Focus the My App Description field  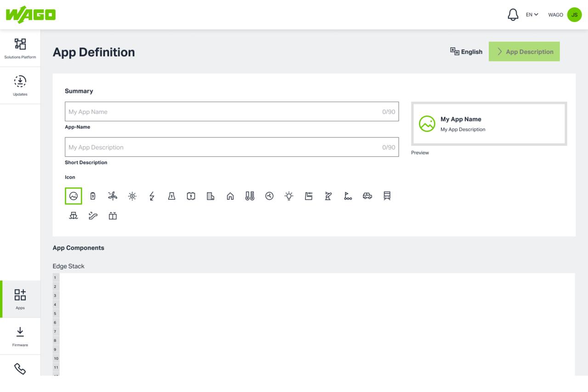point(232,147)
